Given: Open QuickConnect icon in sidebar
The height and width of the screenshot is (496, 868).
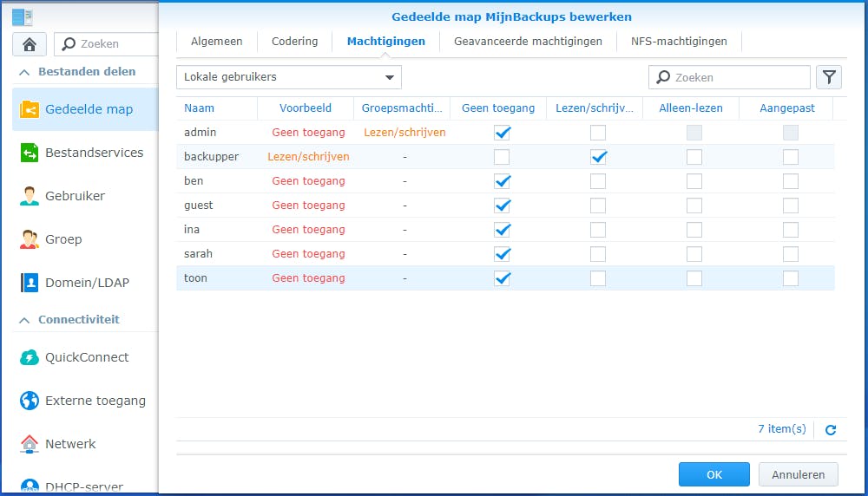Looking at the screenshot, I should tap(30, 357).
